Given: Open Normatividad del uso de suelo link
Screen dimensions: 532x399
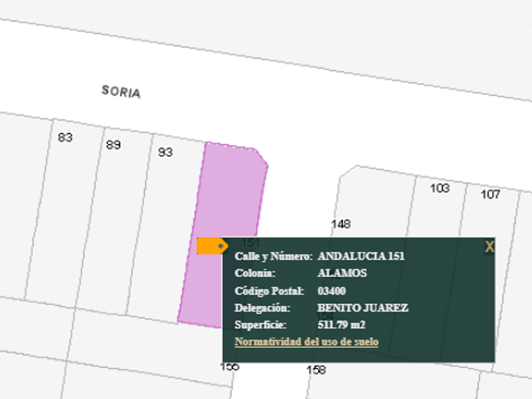Looking at the screenshot, I should (x=307, y=342).
